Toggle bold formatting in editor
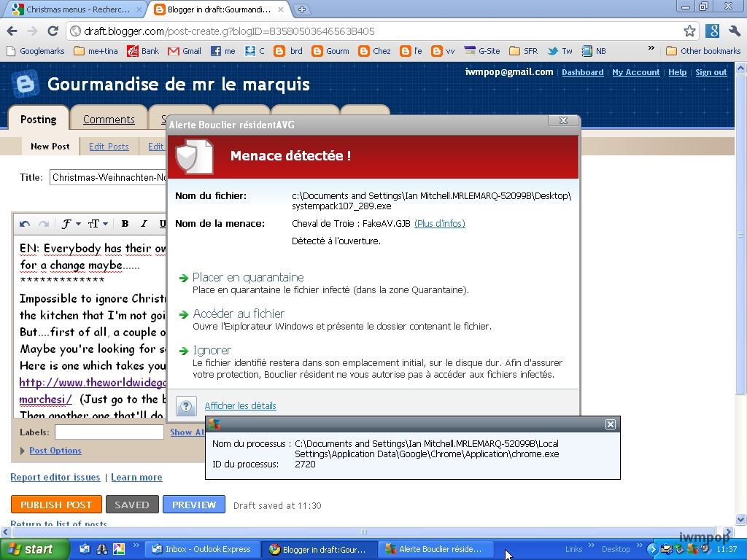 (x=125, y=224)
